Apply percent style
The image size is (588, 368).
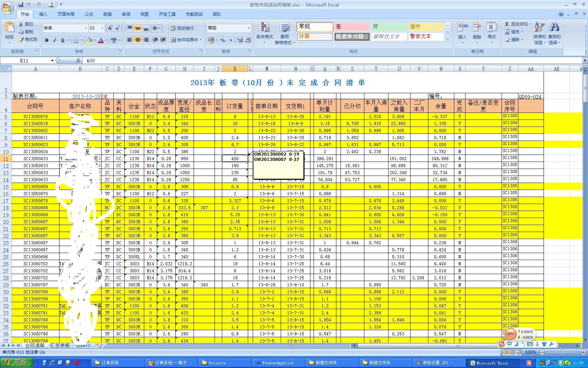223,40
